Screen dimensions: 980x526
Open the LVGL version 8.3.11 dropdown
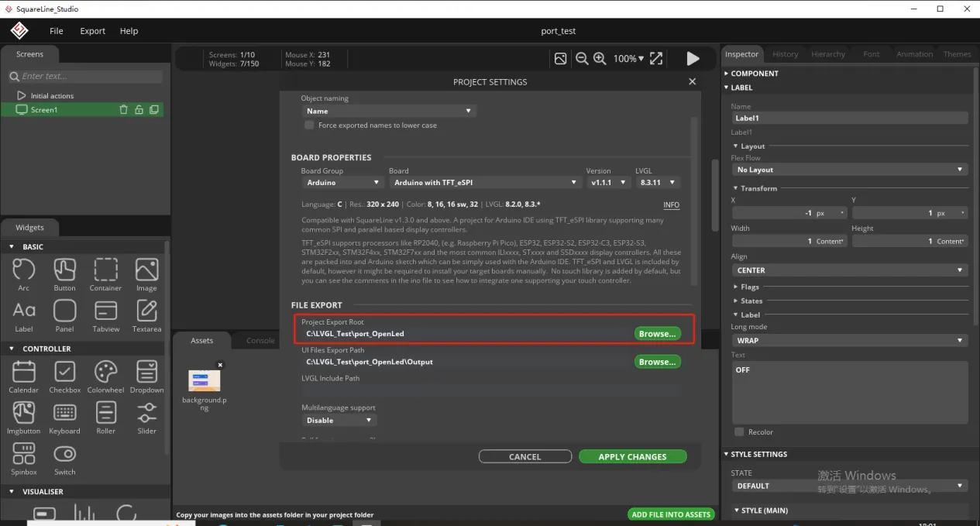[x=657, y=183]
